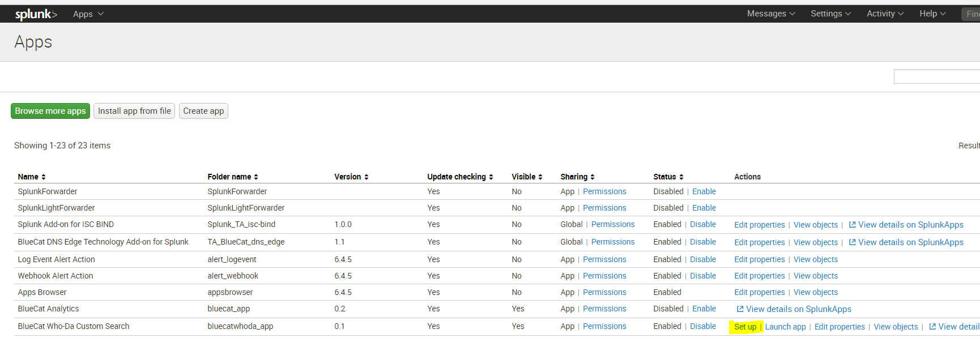Open Permissions for Splunk Add-on for ISC BIND
This screenshot has height=338, width=980.
(x=613, y=224)
